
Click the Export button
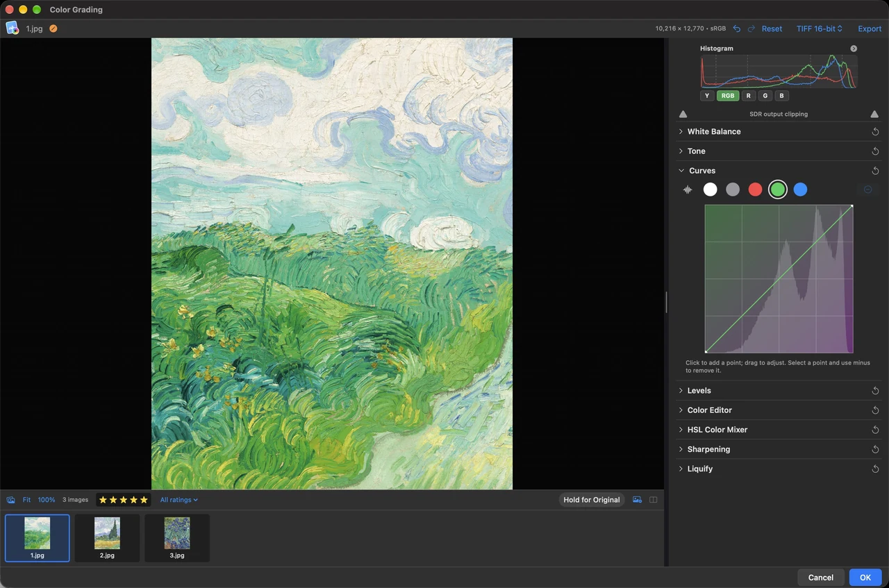tap(870, 28)
